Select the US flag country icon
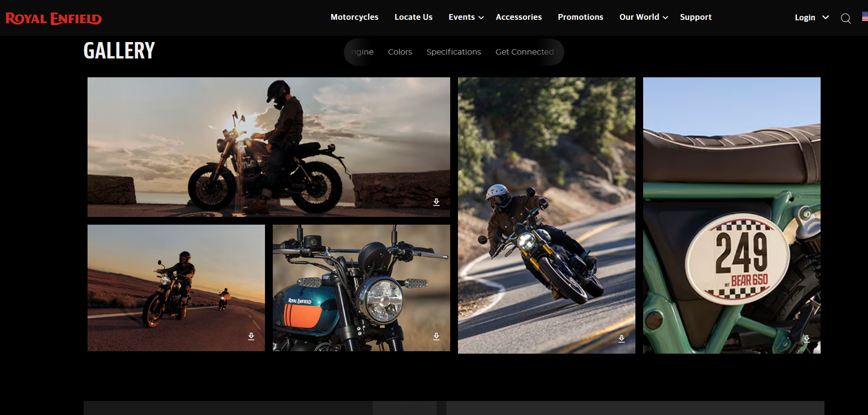Image resolution: width=868 pixels, height=415 pixels. coord(865,17)
